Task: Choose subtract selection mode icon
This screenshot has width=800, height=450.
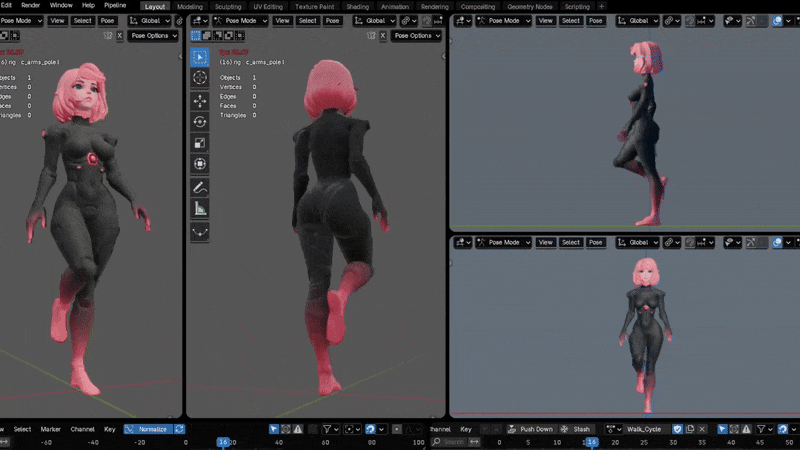Action: [x=218, y=36]
